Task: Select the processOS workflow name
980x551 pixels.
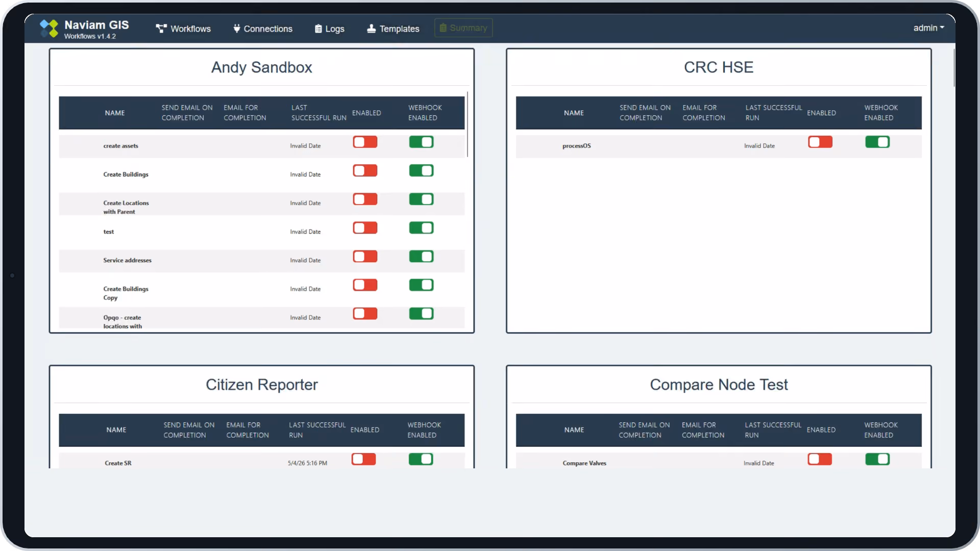Action: 576,146
